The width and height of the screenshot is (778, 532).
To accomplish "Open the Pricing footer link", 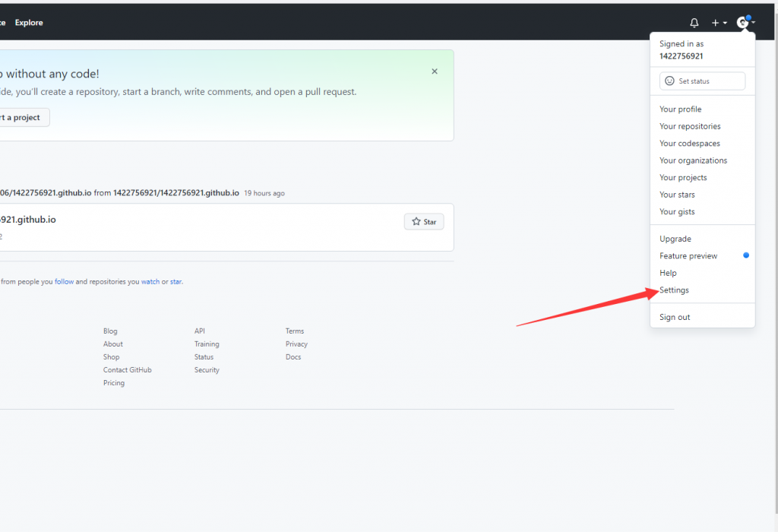I will tap(114, 382).
